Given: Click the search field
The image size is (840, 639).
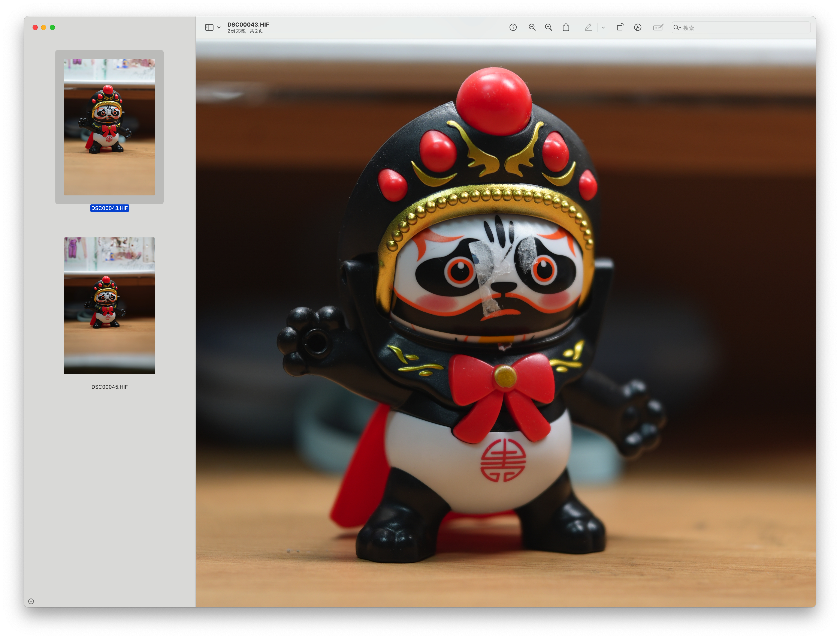Looking at the screenshot, I should click(741, 27).
